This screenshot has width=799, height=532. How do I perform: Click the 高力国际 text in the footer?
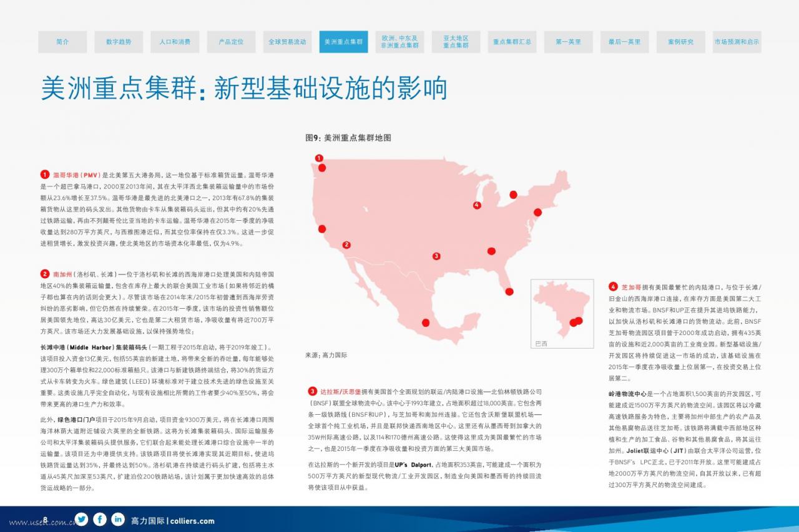pos(148,521)
